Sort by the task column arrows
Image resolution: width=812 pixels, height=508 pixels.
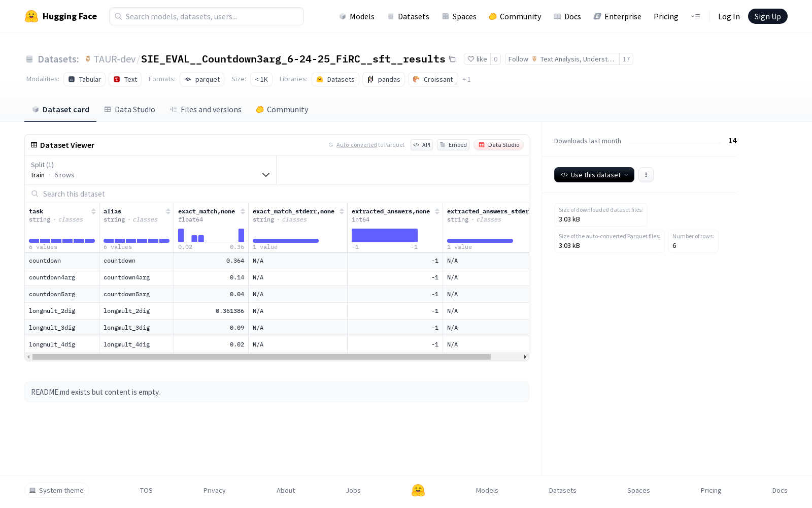[93, 211]
